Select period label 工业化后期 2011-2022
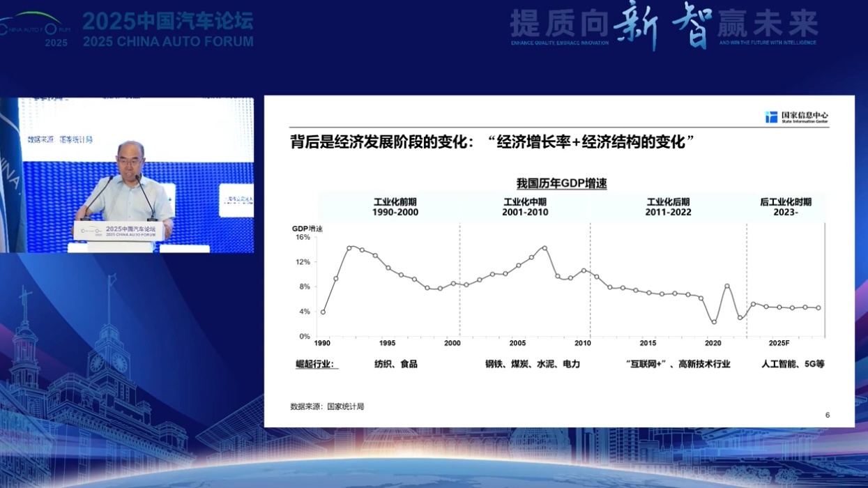 668,207
